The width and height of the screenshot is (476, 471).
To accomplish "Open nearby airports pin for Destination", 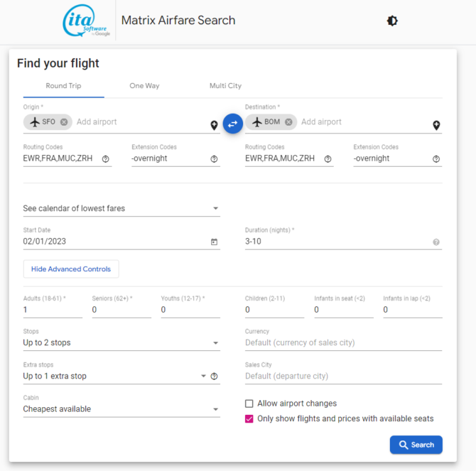I will (436, 125).
